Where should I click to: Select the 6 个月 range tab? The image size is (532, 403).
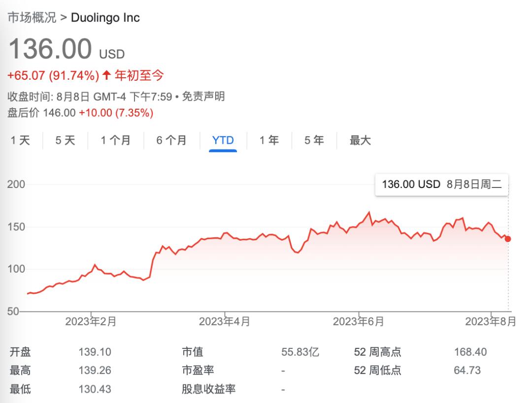pyautogui.click(x=171, y=140)
